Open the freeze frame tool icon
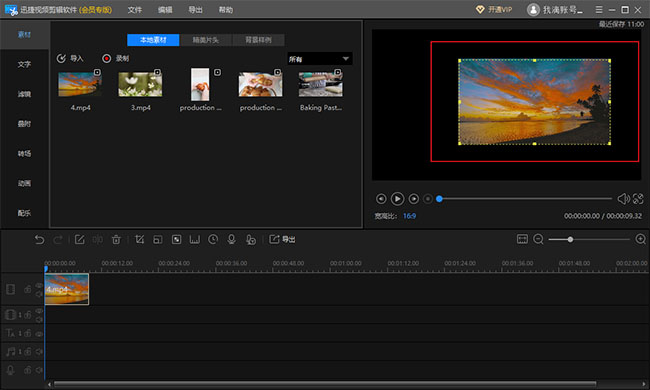The width and height of the screenshot is (650, 390). (195, 240)
